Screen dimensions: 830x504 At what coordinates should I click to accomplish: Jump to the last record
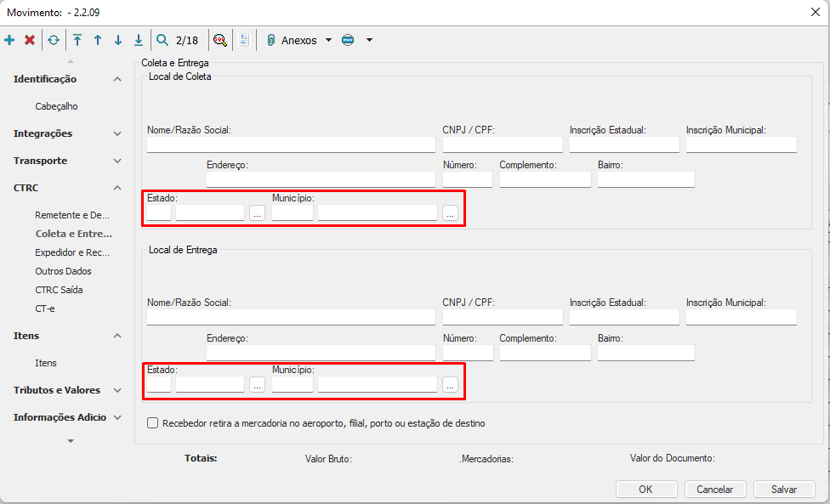coord(139,40)
